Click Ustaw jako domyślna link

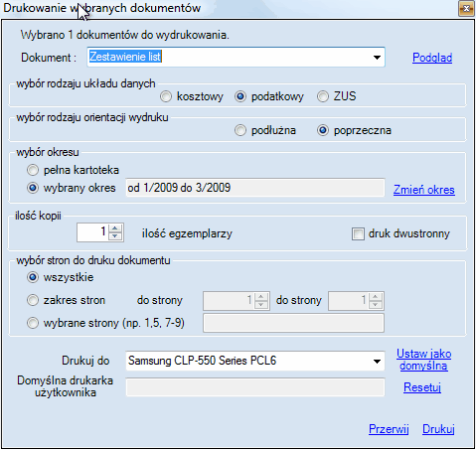click(423, 360)
